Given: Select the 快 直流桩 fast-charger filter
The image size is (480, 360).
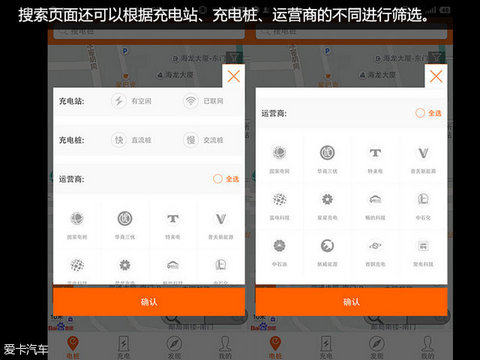Looking at the screenshot, I should click(131, 140).
